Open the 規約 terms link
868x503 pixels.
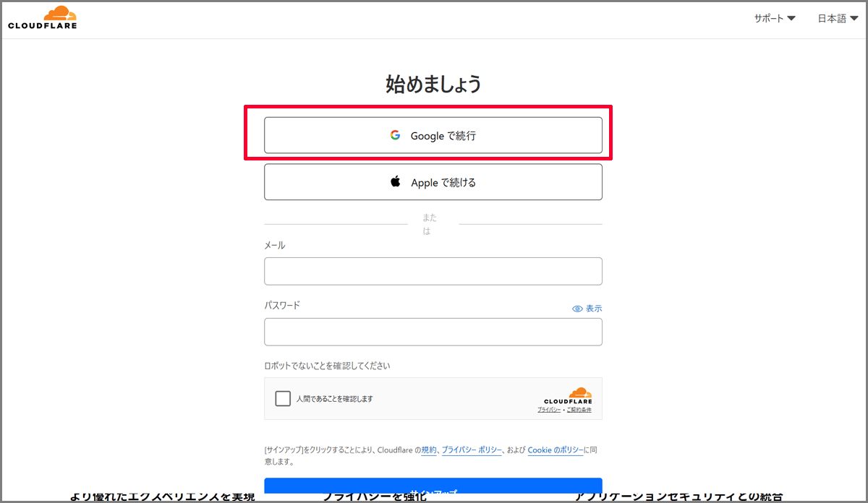click(x=429, y=450)
